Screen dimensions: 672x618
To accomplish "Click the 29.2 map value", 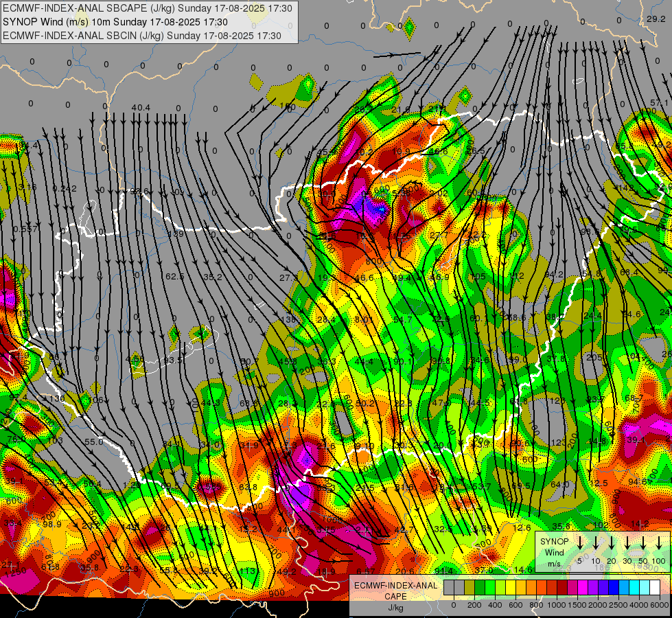I will [x=656, y=19].
